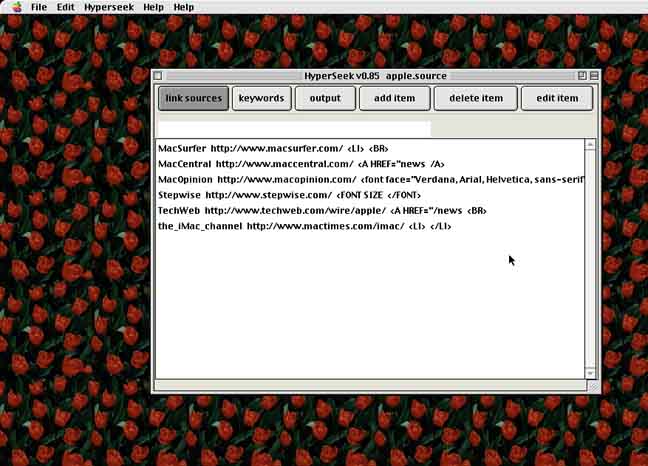648x466 pixels.
Task: Select the MacSurfer source row
Action: point(370,148)
